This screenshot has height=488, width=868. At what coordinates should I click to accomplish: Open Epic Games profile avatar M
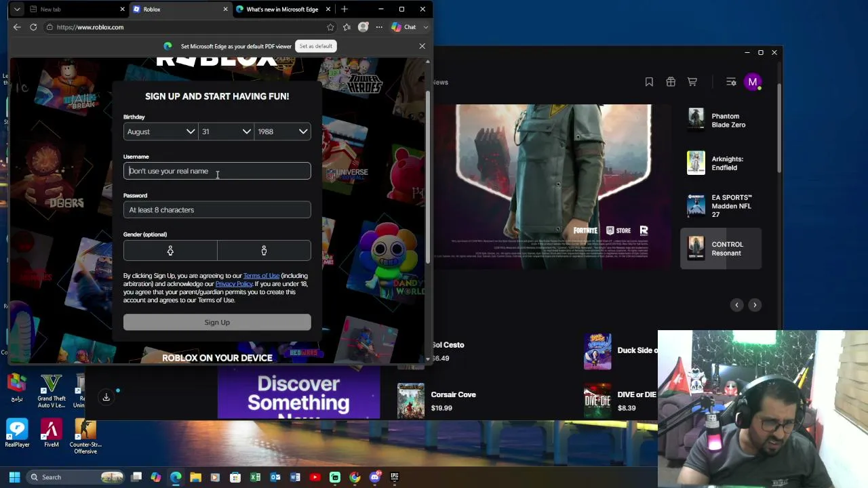tap(752, 82)
